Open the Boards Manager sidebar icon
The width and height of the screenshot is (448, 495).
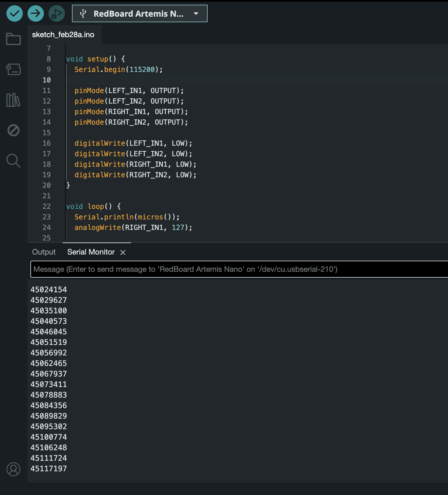point(13,69)
